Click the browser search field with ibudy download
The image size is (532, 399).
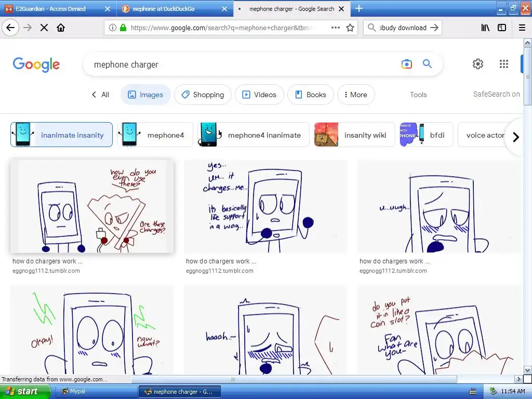point(403,28)
